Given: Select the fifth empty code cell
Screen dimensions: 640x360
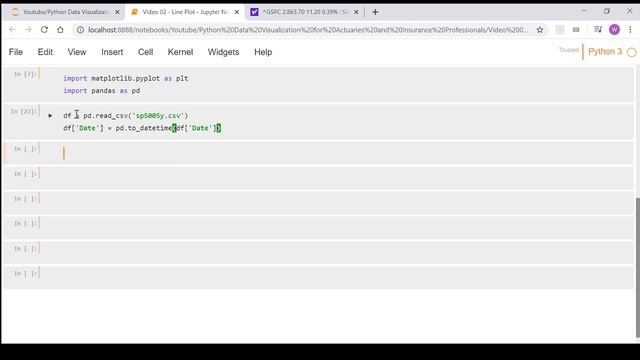Looking at the screenshot, I should (318, 253).
